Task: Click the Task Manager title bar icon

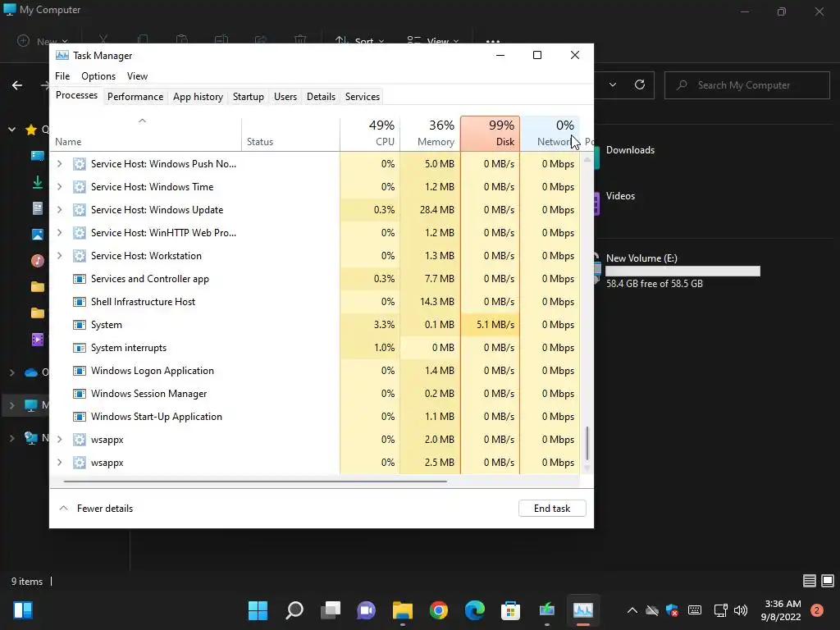Action: pyautogui.click(x=62, y=56)
